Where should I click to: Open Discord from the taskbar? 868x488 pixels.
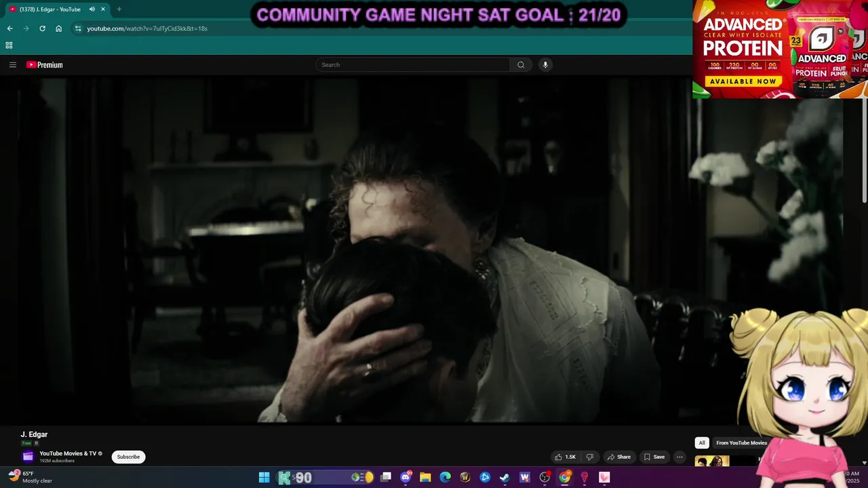406,478
